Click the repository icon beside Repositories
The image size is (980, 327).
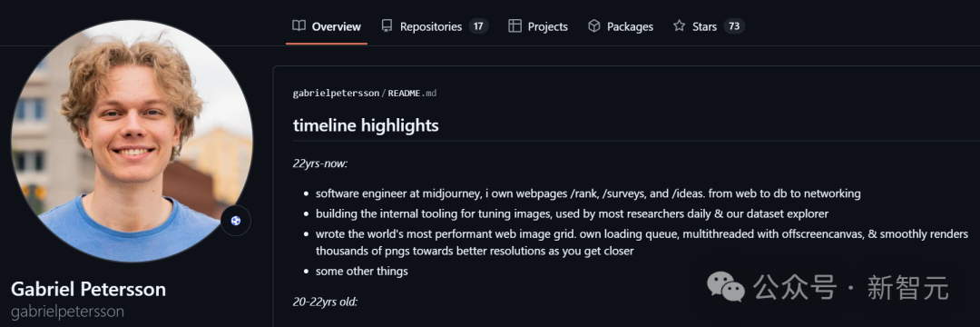click(387, 25)
